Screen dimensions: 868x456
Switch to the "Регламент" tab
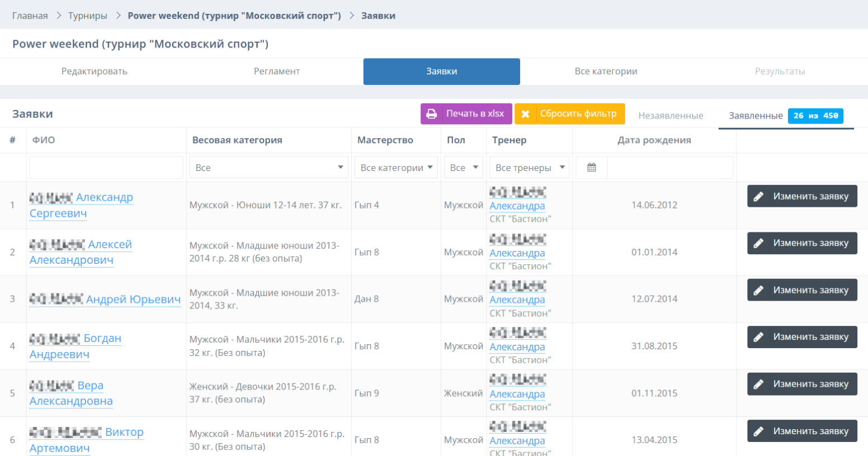pos(276,72)
